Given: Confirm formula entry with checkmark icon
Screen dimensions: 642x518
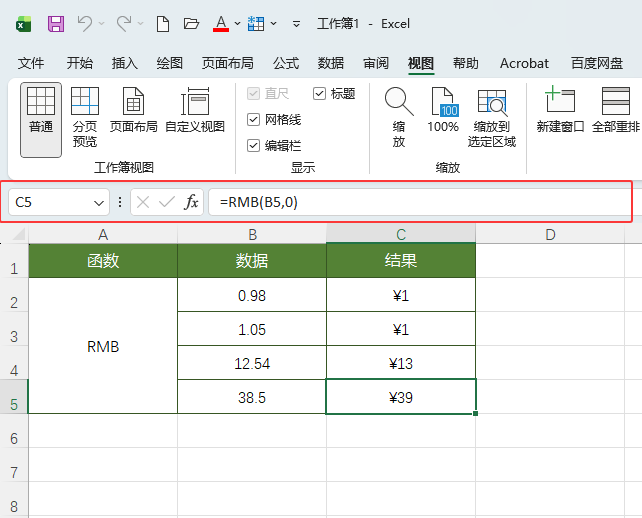Looking at the screenshot, I should click(x=167, y=202).
